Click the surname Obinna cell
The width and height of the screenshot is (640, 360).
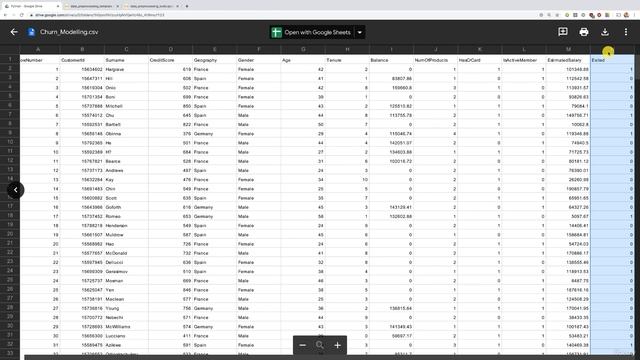click(126, 133)
